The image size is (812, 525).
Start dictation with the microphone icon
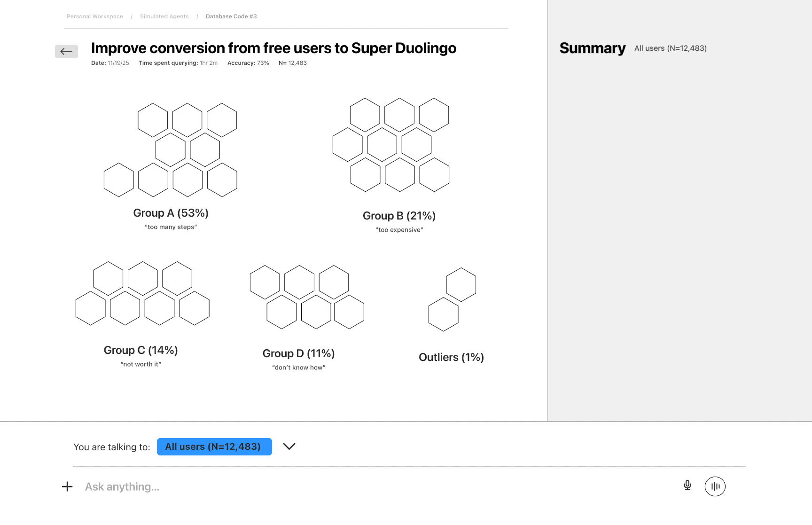[x=687, y=486]
